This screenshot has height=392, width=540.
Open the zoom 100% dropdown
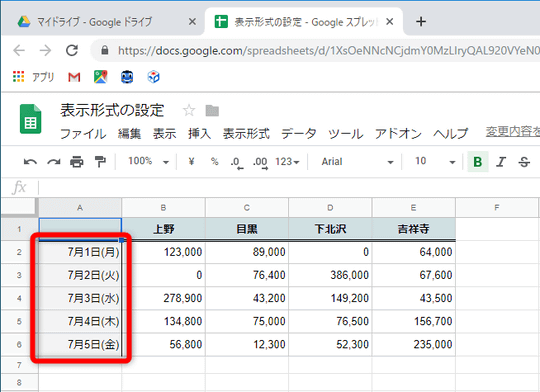click(x=149, y=161)
